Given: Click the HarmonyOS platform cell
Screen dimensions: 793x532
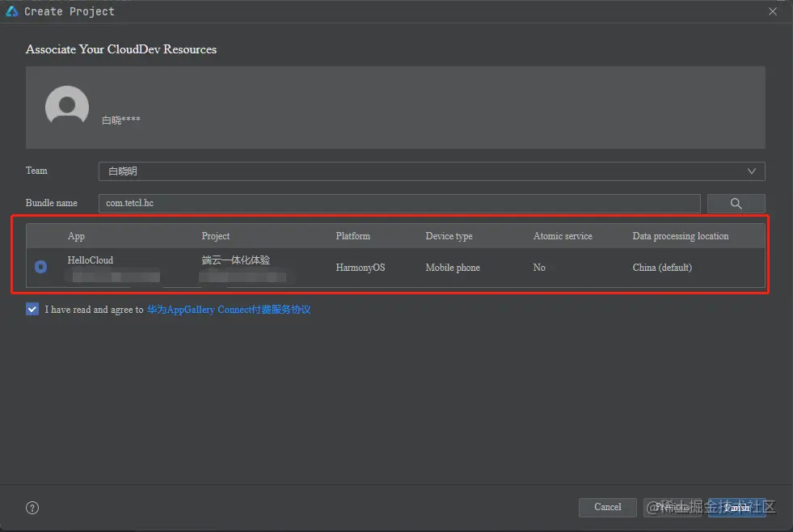Looking at the screenshot, I should (x=361, y=268).
